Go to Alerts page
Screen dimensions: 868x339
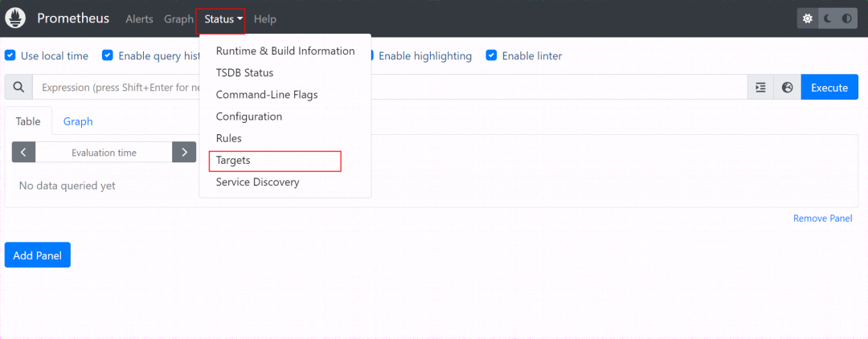(140, 19)
